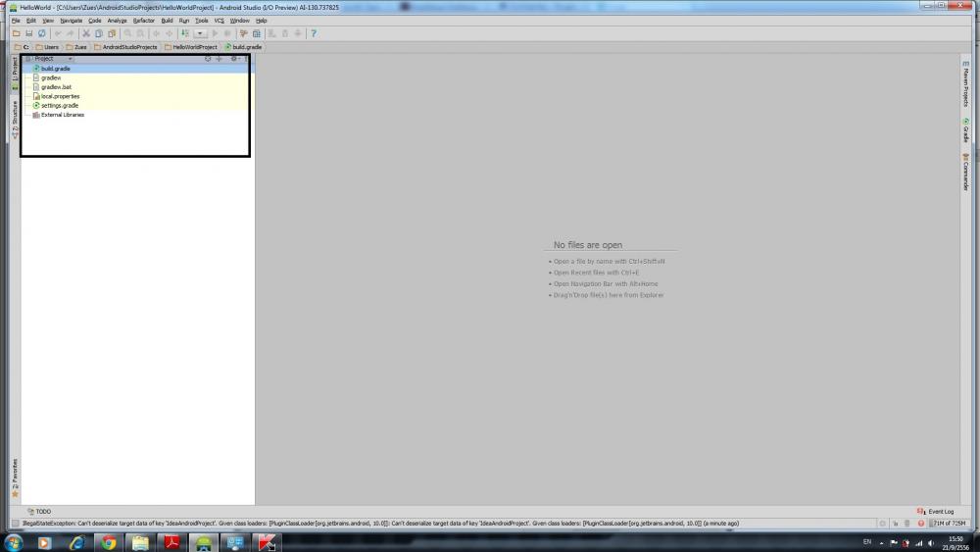Screen dimensions: 980x552
Task: Click the Synchronize toolbar icon
Action: pyautogui.click(x=42, y=33)
